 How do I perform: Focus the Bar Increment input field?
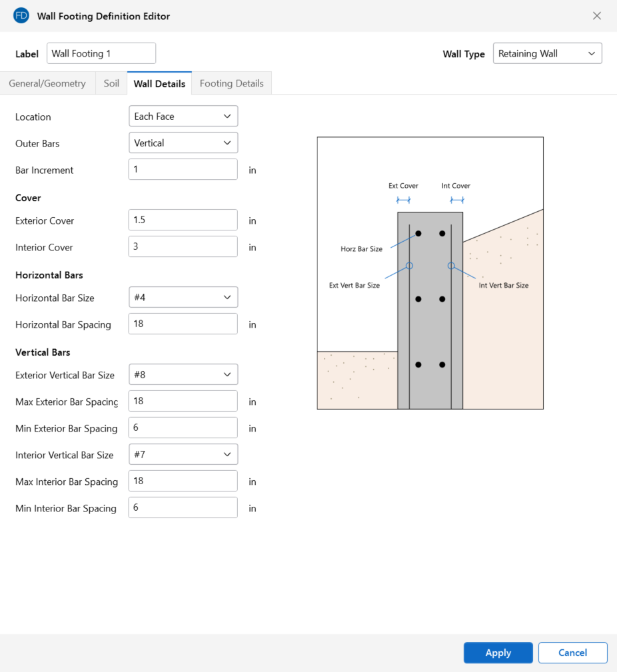(x=183, y=170)
